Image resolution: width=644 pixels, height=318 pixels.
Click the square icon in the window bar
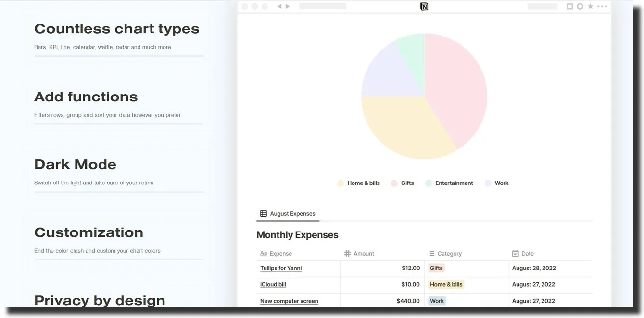(x=570, y=6)
